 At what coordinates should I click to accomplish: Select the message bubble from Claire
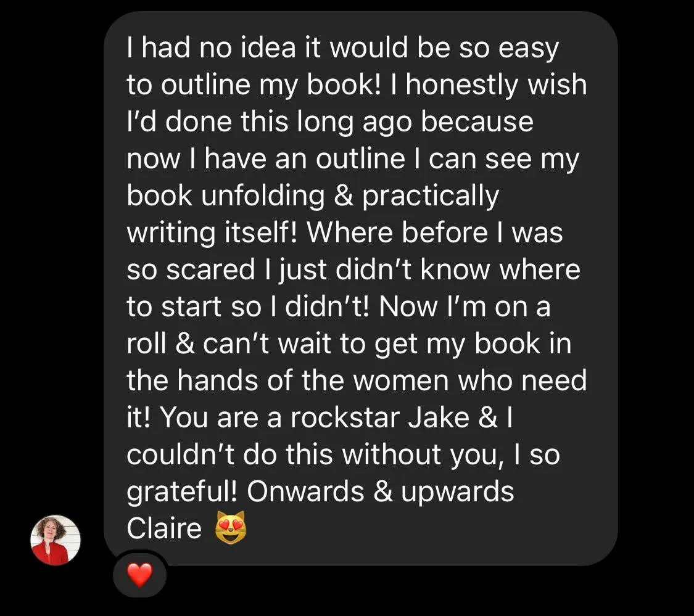point(361,289)
